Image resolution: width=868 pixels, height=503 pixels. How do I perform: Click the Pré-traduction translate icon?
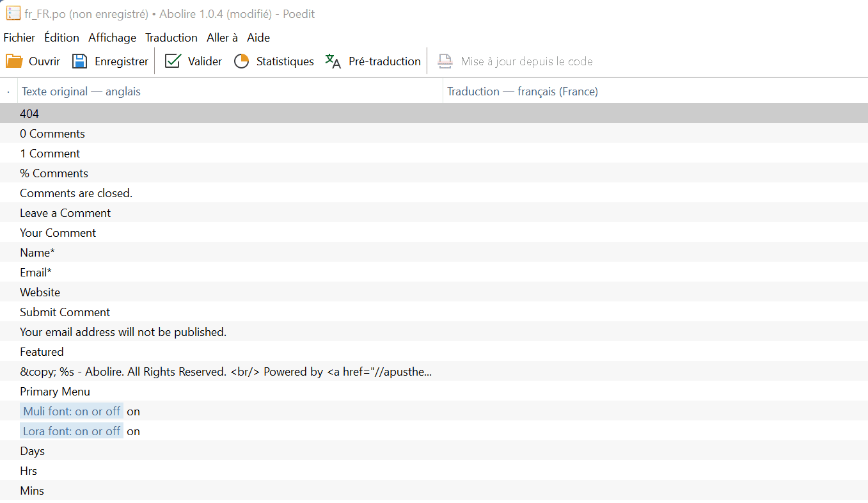(333, 61)
